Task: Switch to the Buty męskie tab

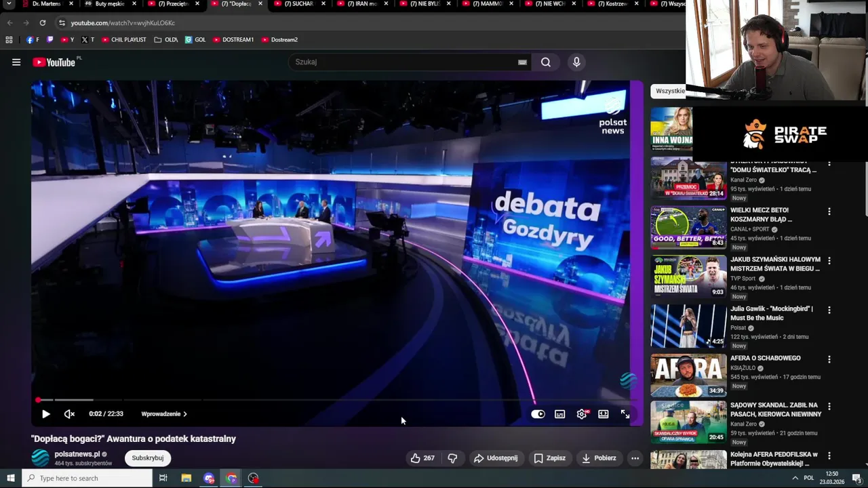Action: click(108, 4)
